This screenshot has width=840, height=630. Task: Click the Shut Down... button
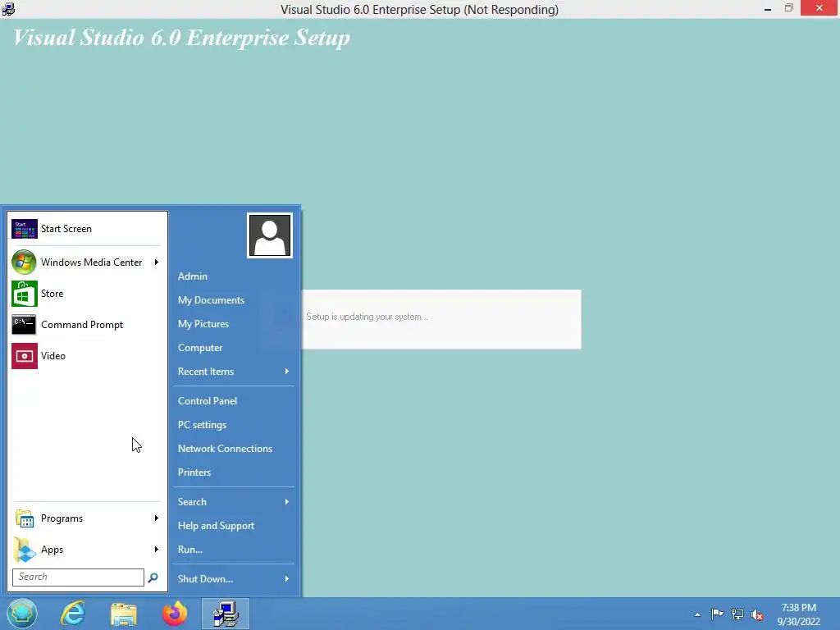click(205, 579)
